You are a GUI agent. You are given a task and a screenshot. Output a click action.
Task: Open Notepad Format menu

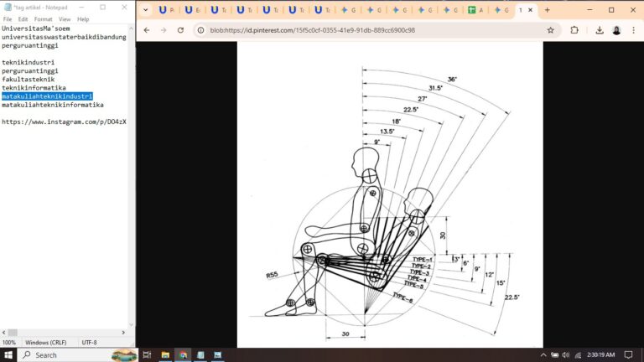pyautogui.click(x=43, y=19)
